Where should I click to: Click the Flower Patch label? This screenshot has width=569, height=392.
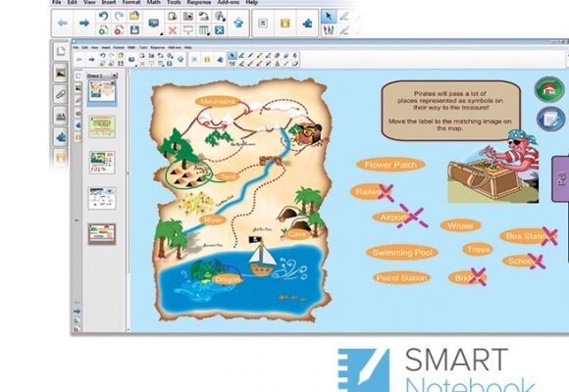(x=390, y=165)
